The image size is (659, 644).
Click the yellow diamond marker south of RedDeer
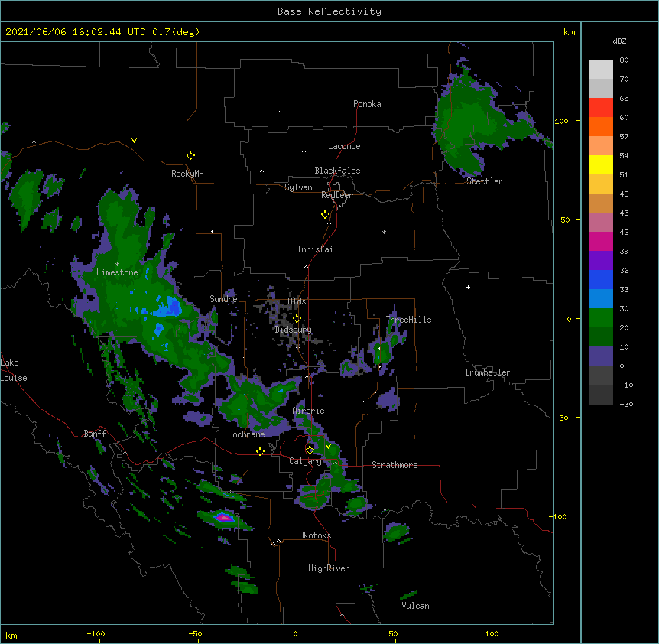(x=325, y=215)
